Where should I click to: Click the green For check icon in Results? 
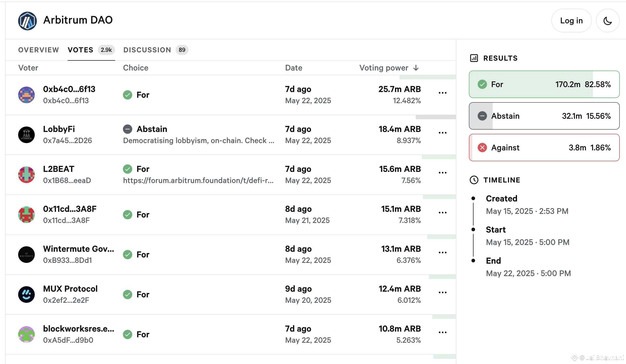(x=482, y=84)
